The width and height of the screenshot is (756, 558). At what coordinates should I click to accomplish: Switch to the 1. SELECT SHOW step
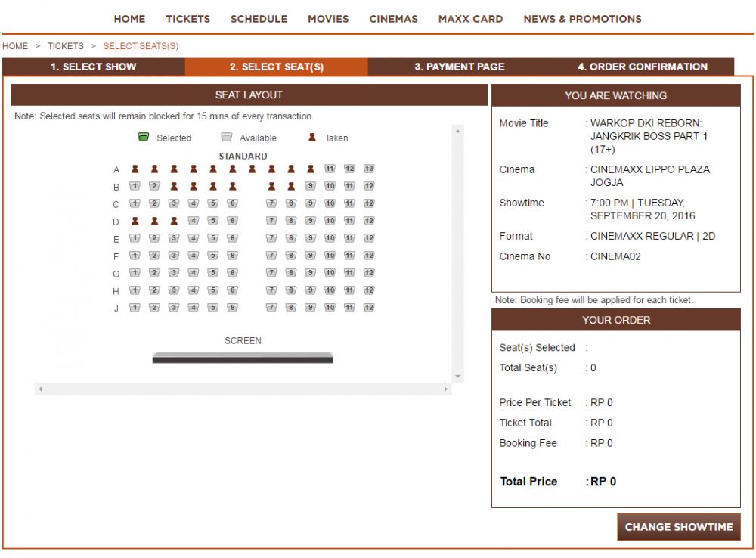[94, 67]
